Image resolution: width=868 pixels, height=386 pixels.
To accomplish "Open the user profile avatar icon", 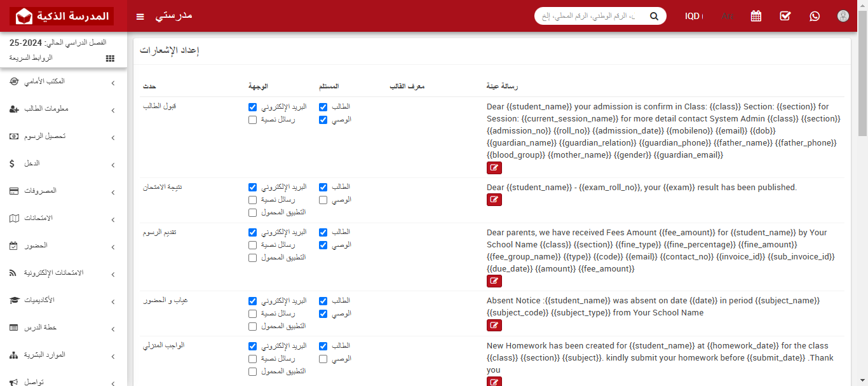I will [843, 16].
